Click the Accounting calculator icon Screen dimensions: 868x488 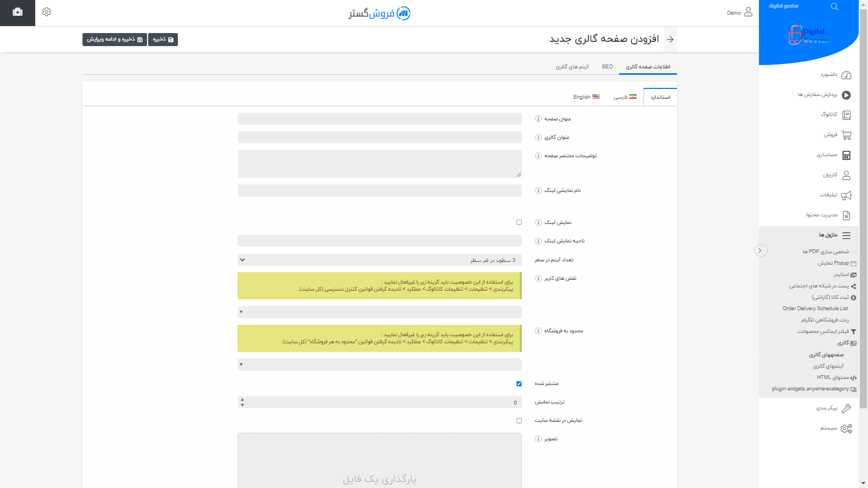(x=846, y=156)
